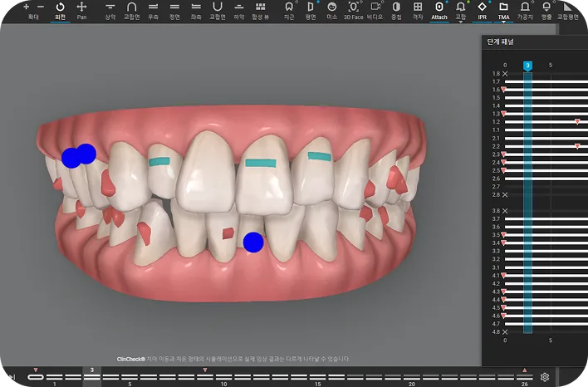The image size is (588, 387).
Task: Switch to 좌측 left side view
Action: 196,11
